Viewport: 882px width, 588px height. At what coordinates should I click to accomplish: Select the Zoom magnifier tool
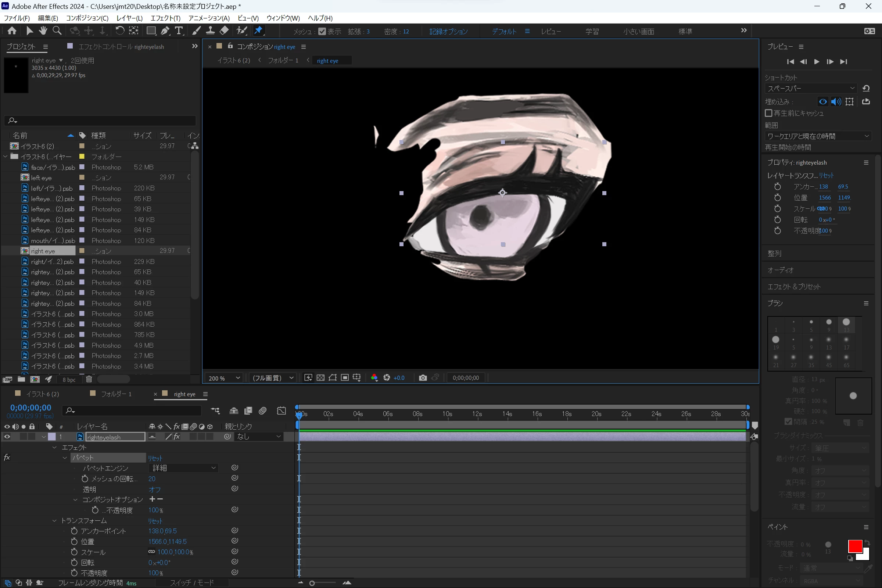pos(57,31)
